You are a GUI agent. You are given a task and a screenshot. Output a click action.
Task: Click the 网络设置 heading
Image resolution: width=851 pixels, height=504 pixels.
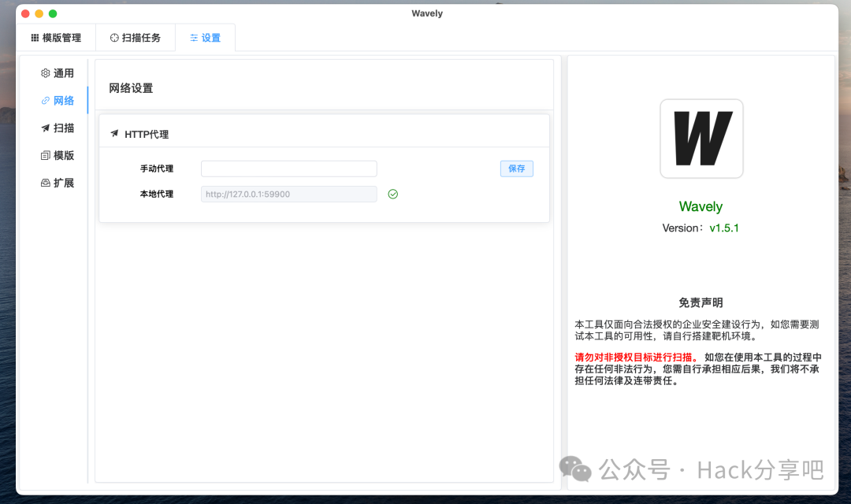pos(131,88)
